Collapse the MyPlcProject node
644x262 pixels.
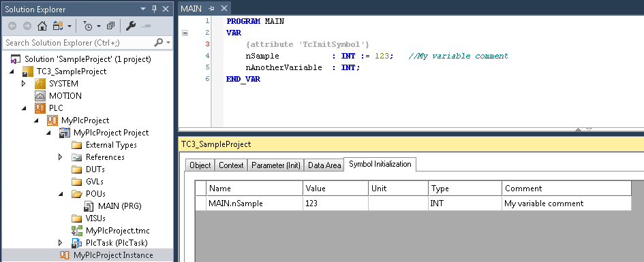coord(35,120)
